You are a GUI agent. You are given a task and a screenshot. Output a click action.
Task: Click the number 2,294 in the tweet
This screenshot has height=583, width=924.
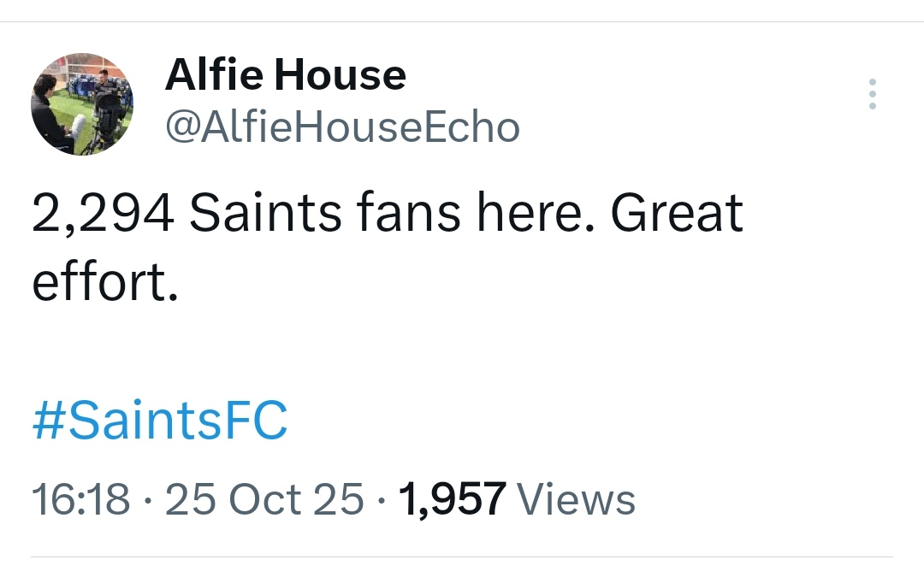tap(103, 214)
